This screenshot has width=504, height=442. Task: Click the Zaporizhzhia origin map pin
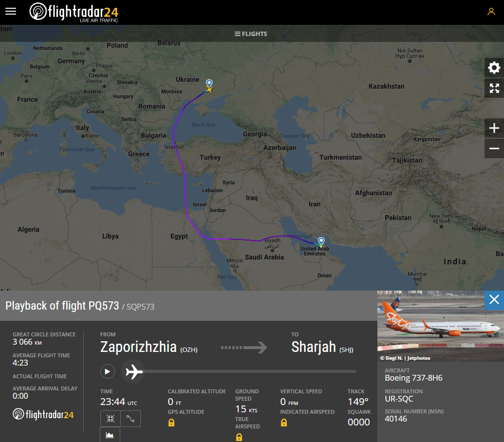click(x=209, y=84)
